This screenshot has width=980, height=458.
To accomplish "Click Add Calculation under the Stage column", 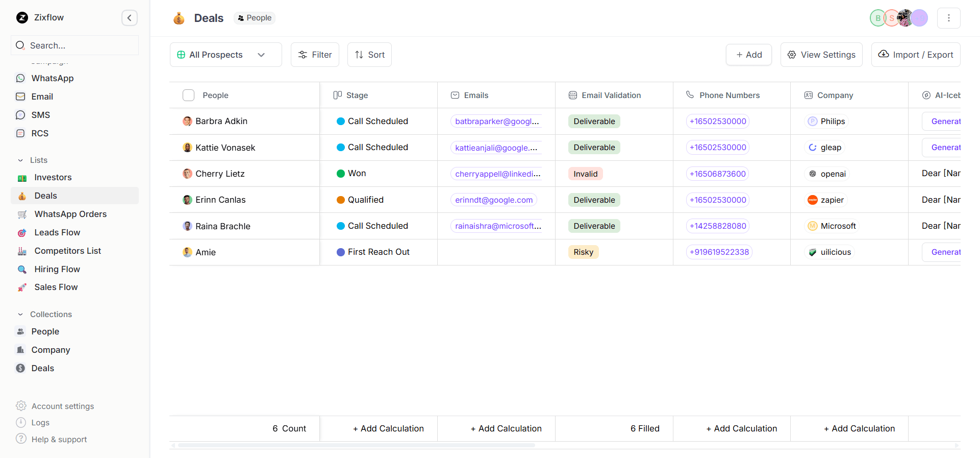I will point(388,428).
